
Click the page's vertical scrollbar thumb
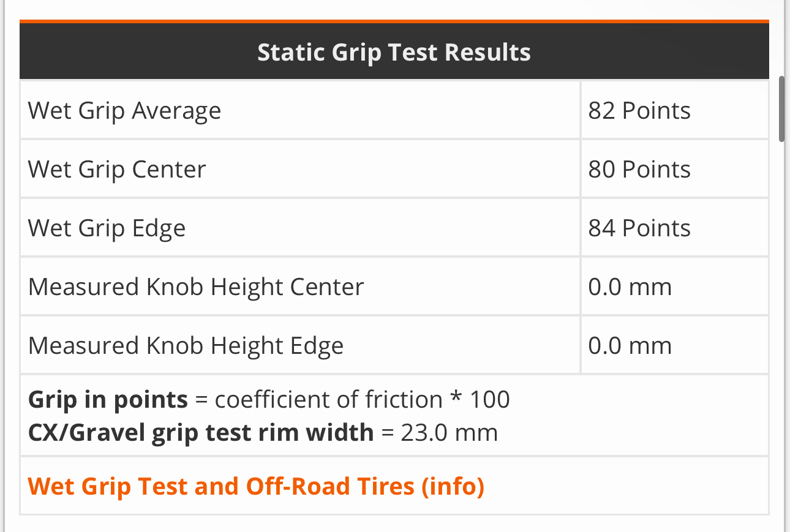(x=781, y=109)
